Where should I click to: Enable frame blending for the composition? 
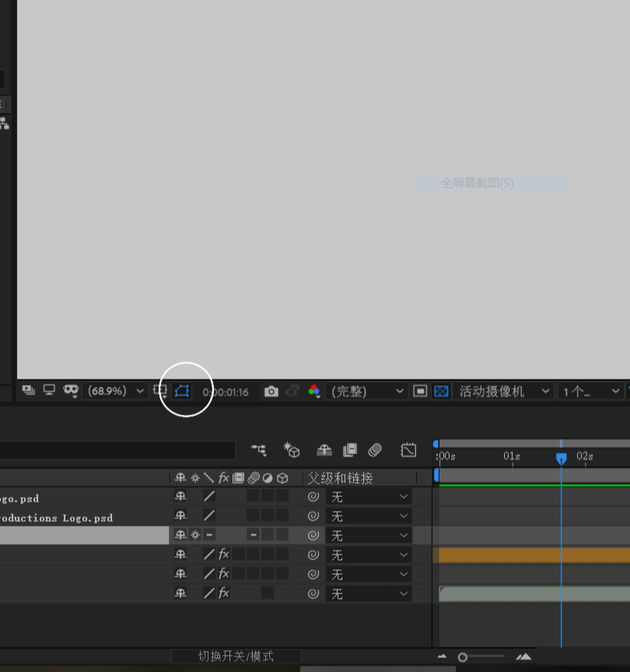click(350, 450)
